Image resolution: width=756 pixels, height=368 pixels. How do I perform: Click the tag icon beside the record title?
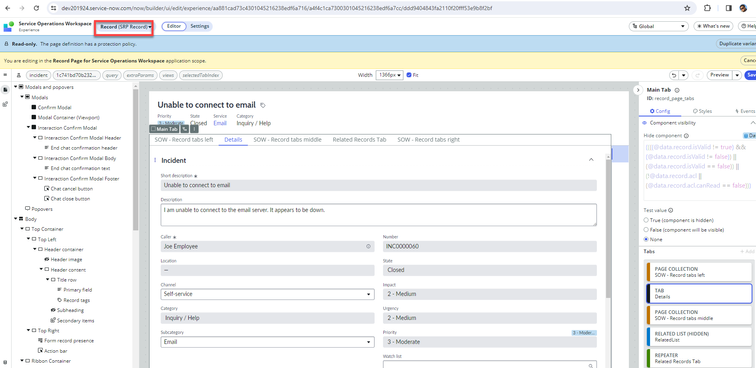[263, 105]
